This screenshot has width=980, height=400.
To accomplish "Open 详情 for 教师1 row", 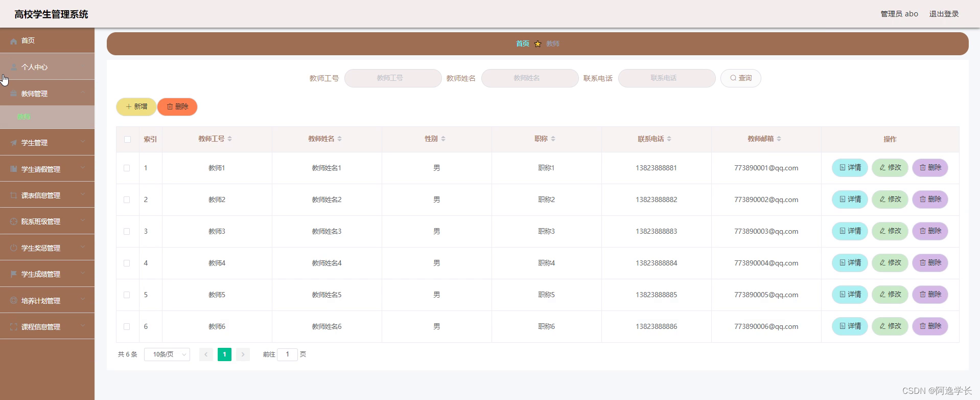I will 850,168.
